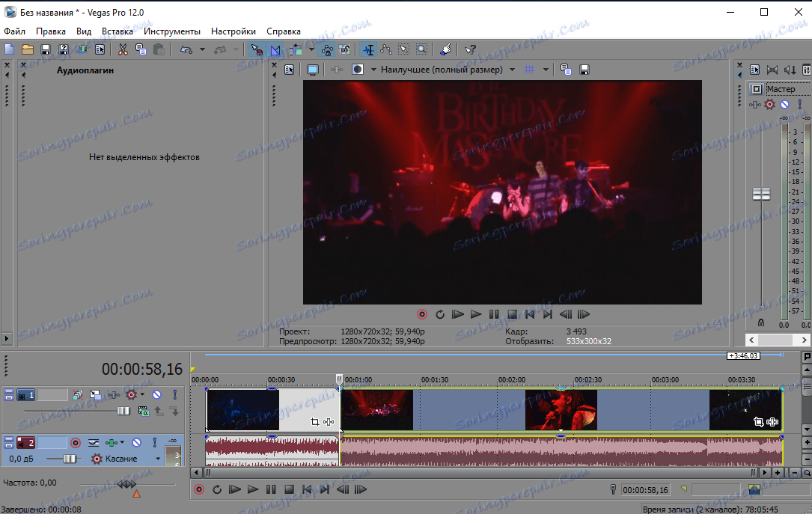The width and height of the screenshot is (812, 514).
Task: Open the Вставка menu
Action: tap(117, 31)
